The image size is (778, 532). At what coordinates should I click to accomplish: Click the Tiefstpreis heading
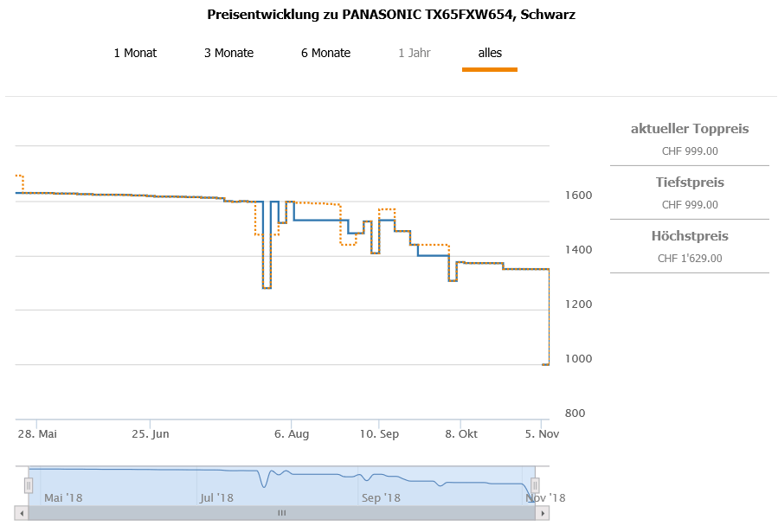[x=690, y=183]
